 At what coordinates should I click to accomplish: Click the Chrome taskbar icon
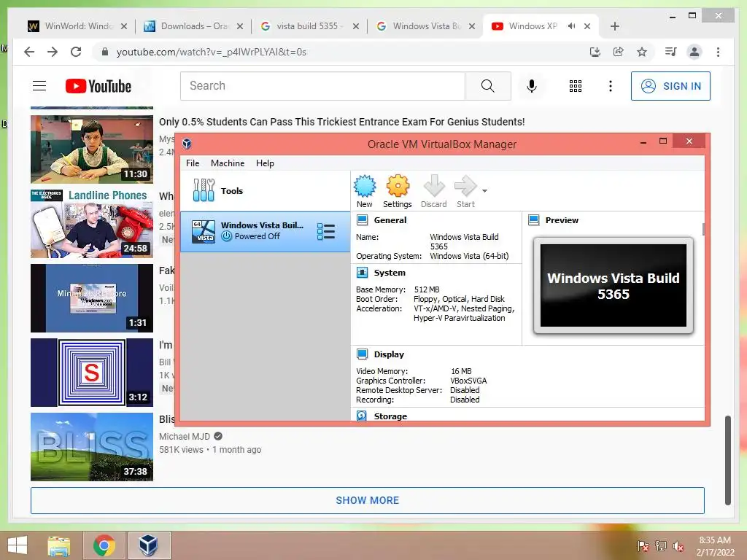[104, 545]
